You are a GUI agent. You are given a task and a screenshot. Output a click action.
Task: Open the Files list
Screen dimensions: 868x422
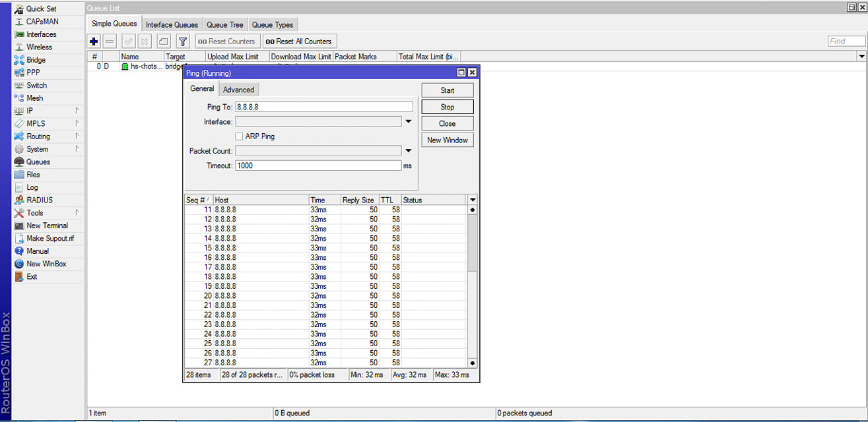(x=33, y=175)
